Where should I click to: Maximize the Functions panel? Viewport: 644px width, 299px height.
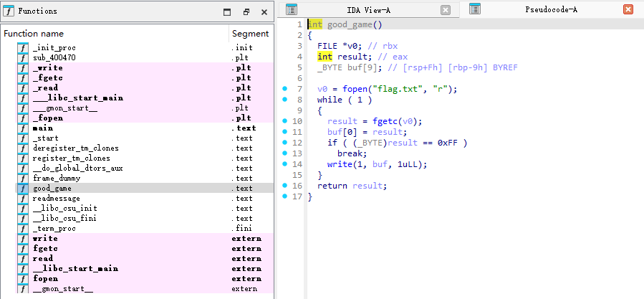(227, 12)
